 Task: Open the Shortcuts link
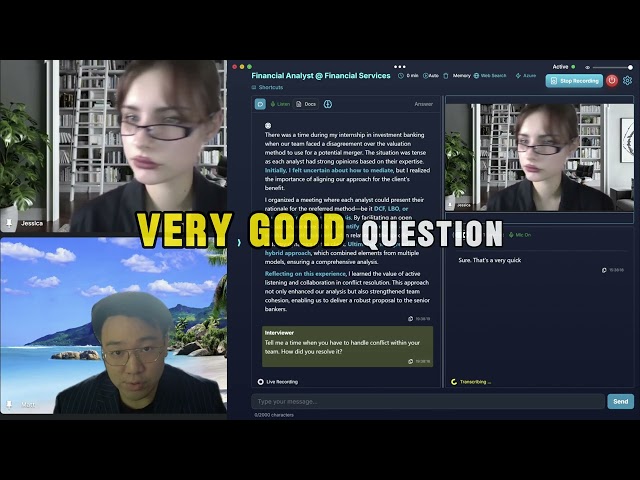267,87
